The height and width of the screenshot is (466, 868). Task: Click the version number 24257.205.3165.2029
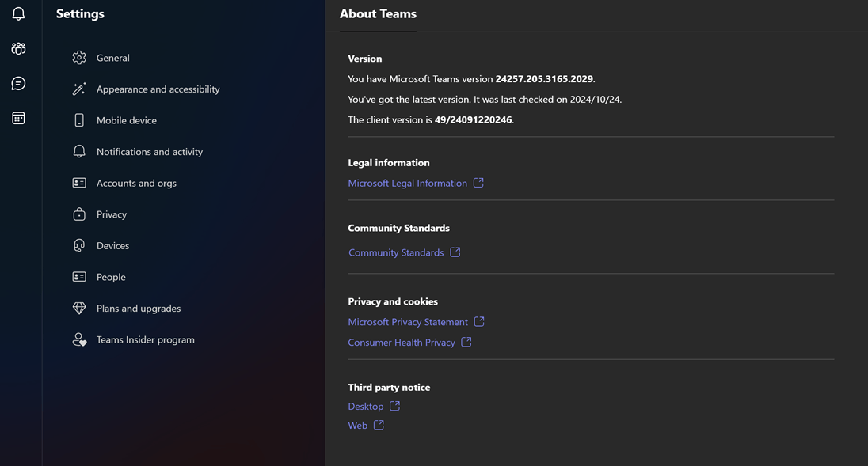coord(544,79)
